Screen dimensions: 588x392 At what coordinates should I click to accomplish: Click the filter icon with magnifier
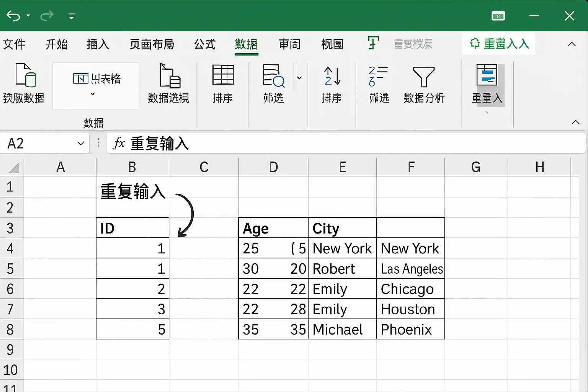coord(273,75)
